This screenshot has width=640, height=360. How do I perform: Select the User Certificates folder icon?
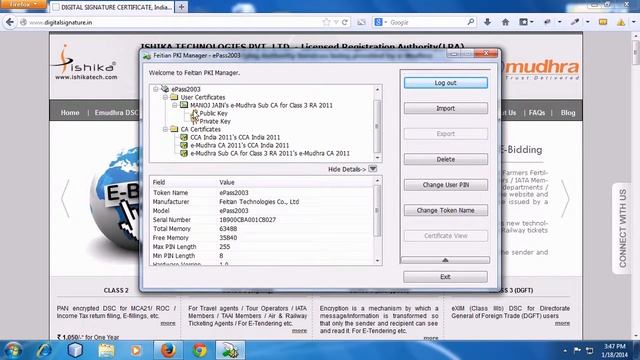coord(174,97)
